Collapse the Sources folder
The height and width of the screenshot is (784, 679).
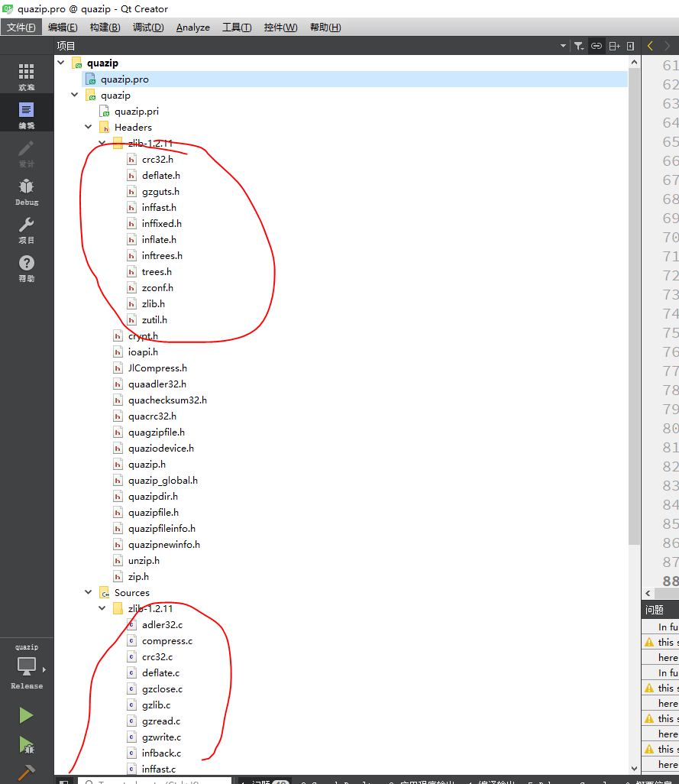(89, 592)
